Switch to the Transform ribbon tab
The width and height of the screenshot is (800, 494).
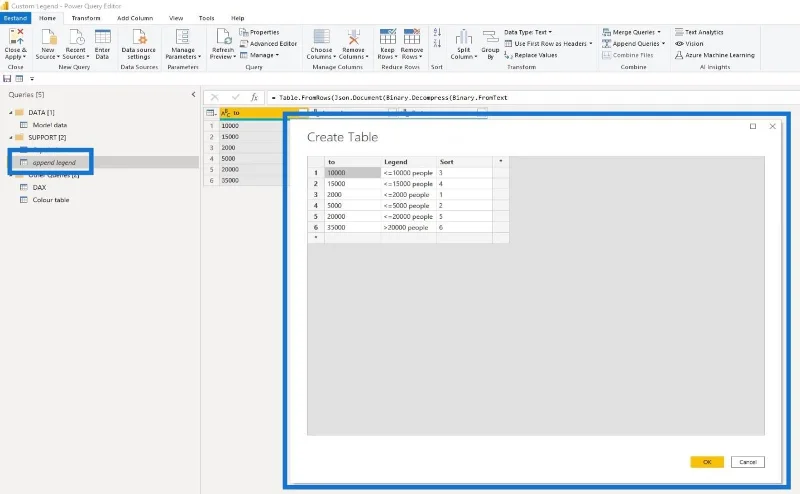tap(86, 18)
